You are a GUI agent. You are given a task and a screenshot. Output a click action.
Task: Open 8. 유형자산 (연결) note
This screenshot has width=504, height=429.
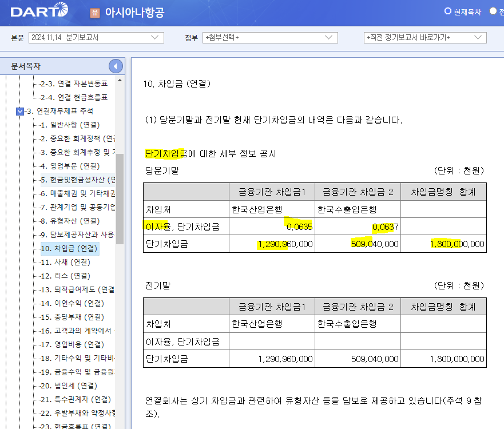coord(70,221)
